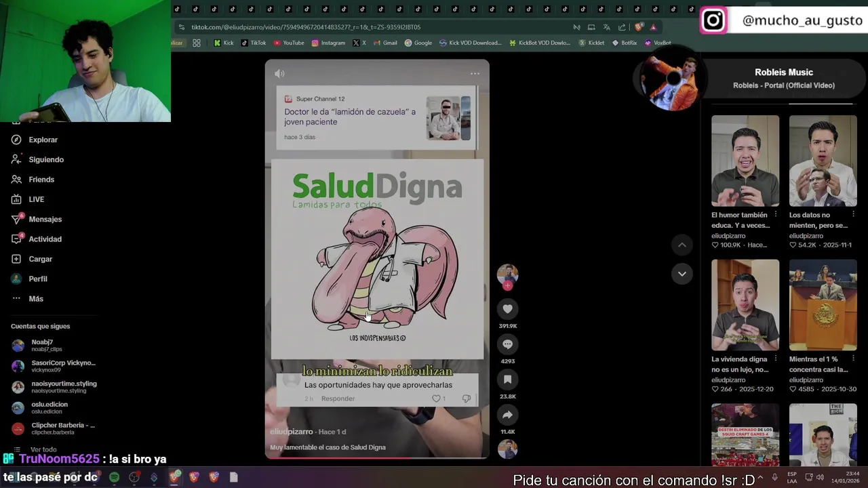Open followed account naoisyourtime.styling

(54, 387)
